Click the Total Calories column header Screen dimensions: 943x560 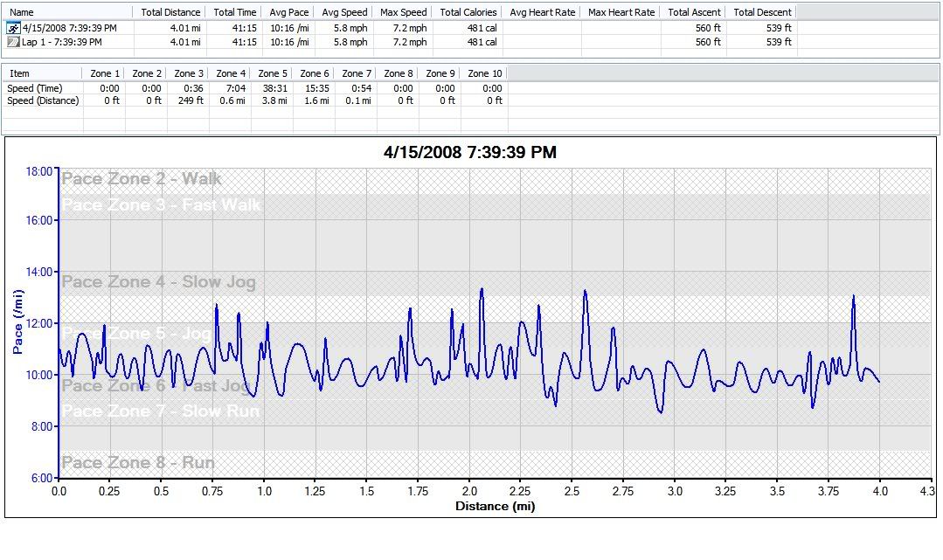point(468,12)
